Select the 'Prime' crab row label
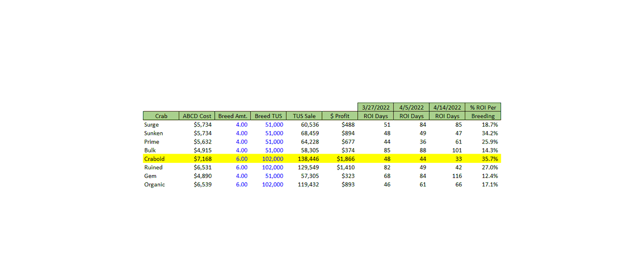Image resolution: width=644 pixels, height=274 pixels. coord(152,142)
